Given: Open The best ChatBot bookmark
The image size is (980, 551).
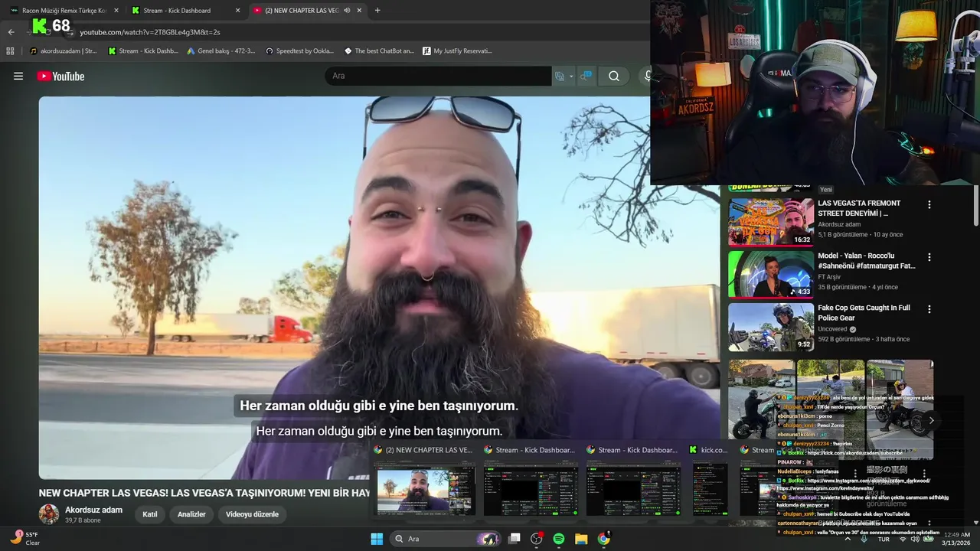Looking at the screenshot, I should coord(379,51).
